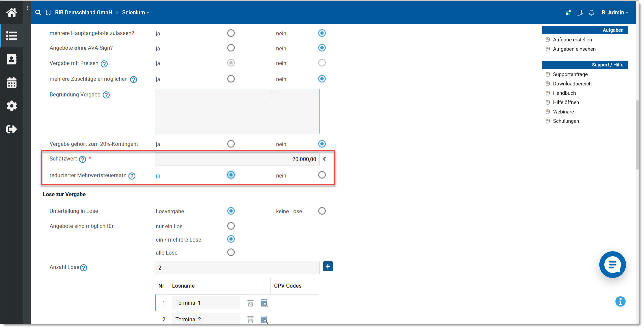Show help for Begründung Vergabe
Viewport: 644px width, 329px height.
pos(106,95)
